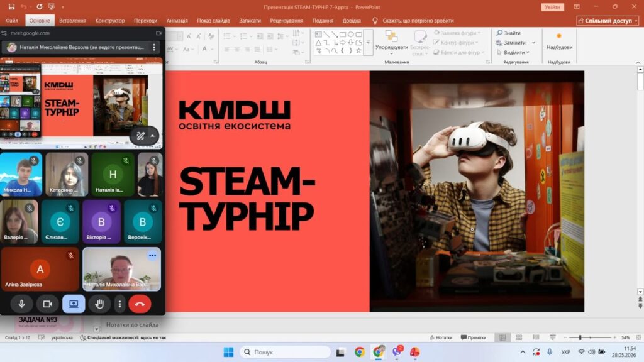Viewport: 644px width, 362px height.
Task: Click Надбудови add-ins button
Action: tap(559, 41)
